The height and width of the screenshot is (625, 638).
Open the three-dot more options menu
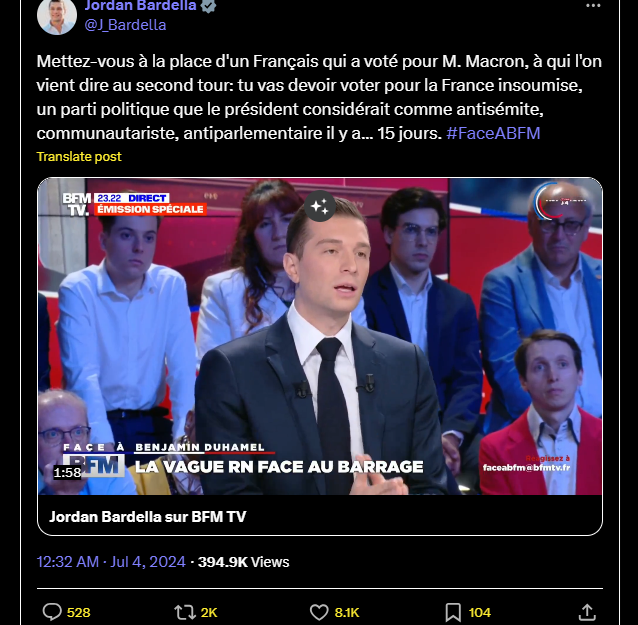[593, 6]
